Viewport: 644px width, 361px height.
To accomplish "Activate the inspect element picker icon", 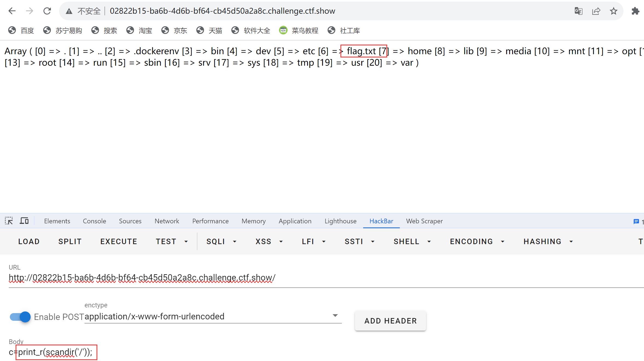I will click(x=9, y=221).
